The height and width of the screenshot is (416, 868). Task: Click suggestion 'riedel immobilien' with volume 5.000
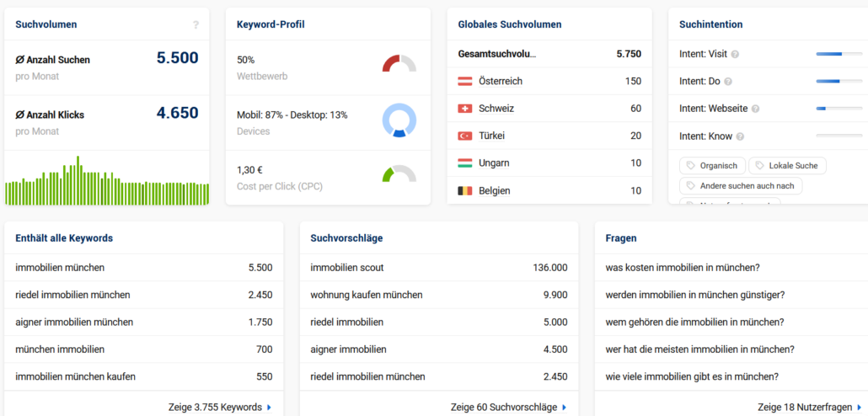347,322
